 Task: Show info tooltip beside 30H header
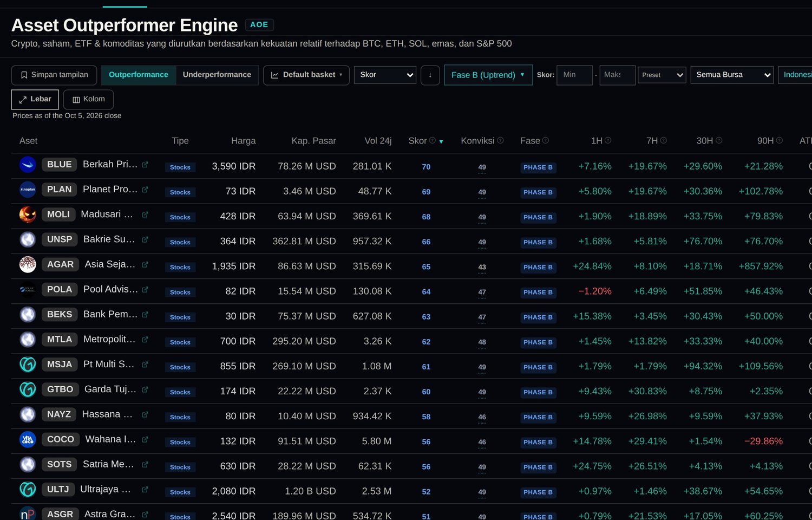[x=719, y=140]
